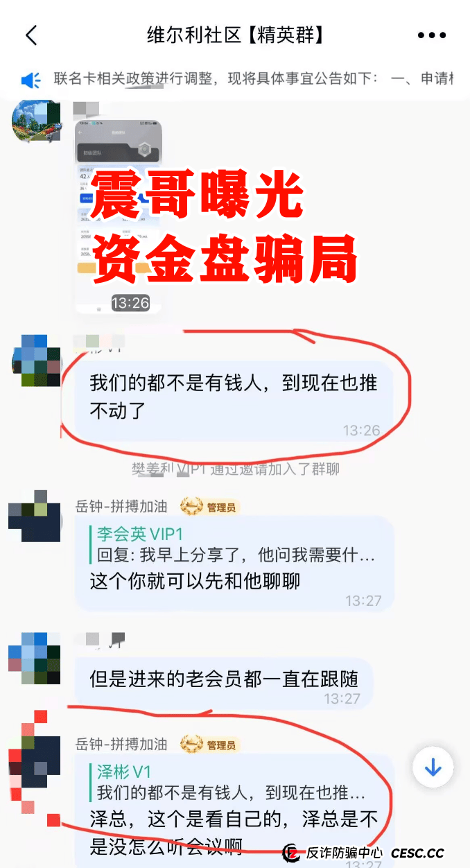
Task: Tap message 但是进来的老会员都一直在跟随
Action: (x=224, y=679)
